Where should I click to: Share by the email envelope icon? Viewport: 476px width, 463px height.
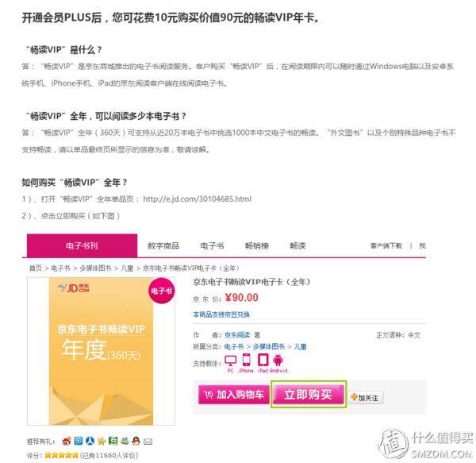[x=148, y=442]
